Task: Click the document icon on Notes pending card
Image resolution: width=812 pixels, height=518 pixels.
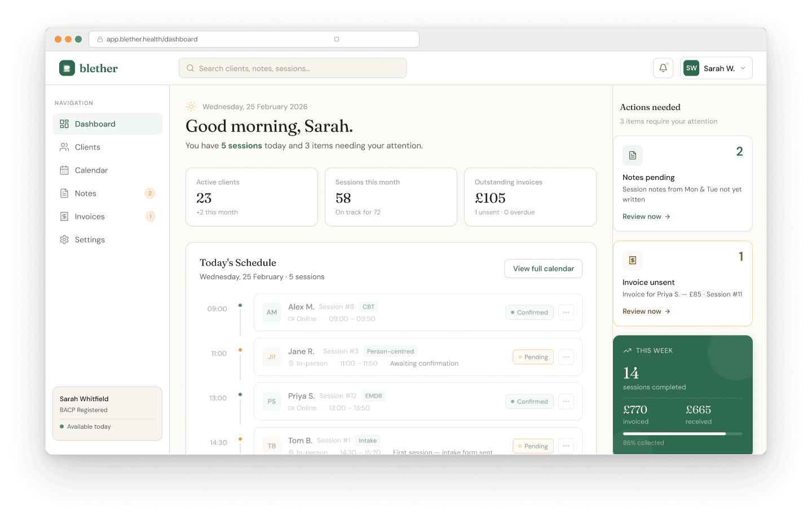Action: pos(632,155)
